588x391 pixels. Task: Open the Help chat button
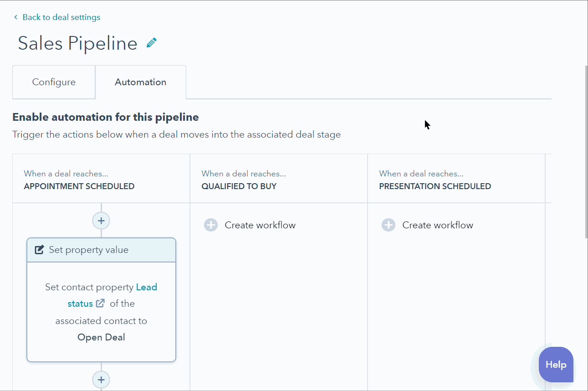click(x=556, y=365)
